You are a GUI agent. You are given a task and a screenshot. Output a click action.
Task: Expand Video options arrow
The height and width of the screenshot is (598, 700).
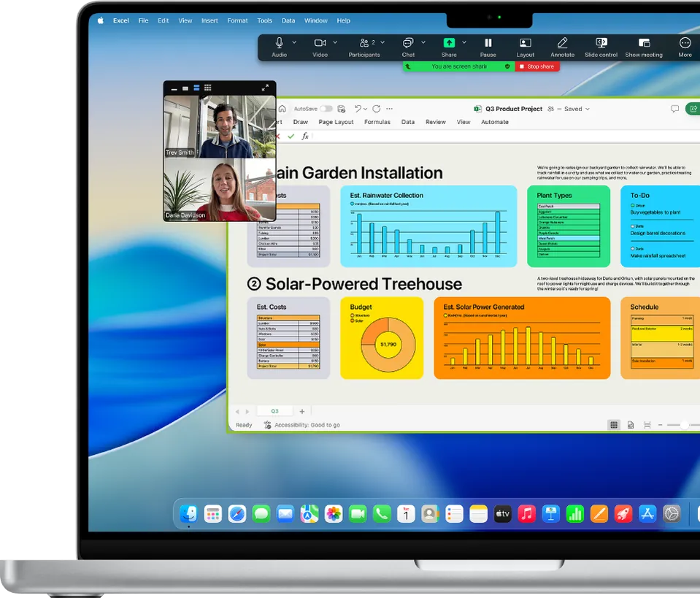335,42
